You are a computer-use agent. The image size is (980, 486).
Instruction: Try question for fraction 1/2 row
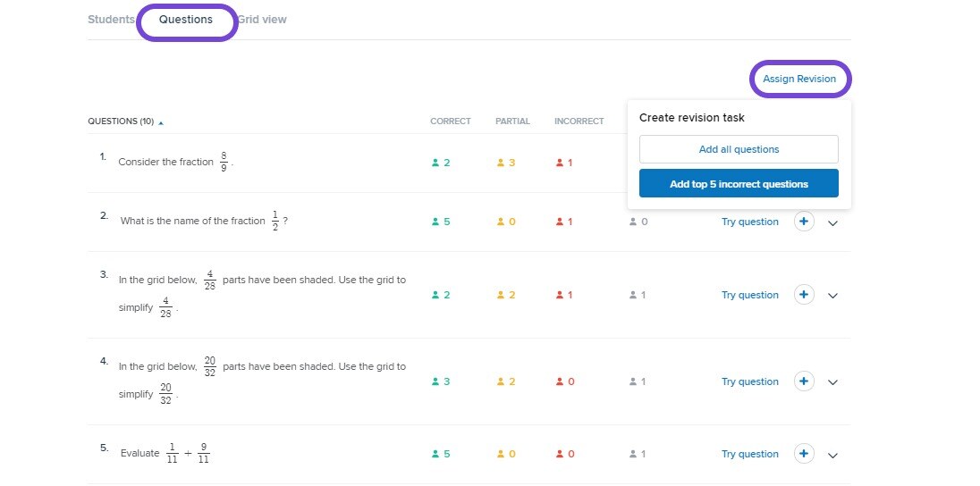pyautogui.click(x=750, y=222)
